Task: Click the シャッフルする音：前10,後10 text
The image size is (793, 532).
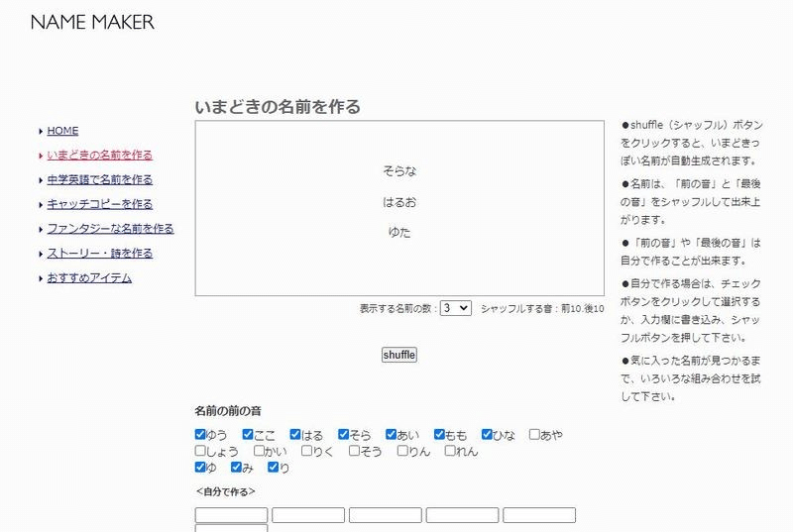Action: pyautogui.click(x=542, y=308)
